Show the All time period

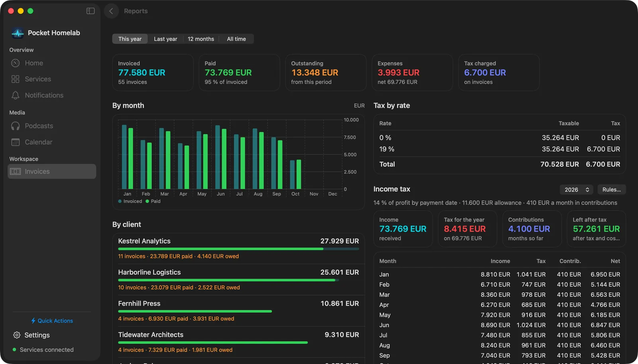(x=236, y=39)
